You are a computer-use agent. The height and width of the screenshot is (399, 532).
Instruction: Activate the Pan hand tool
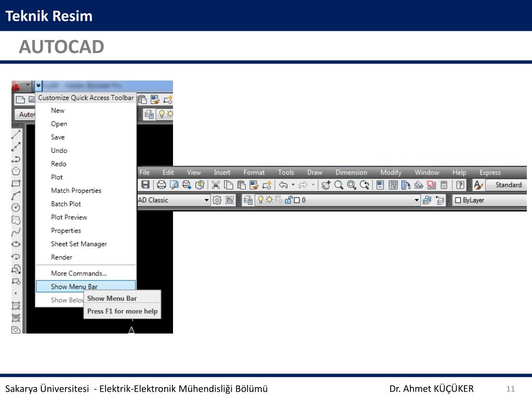pos(326,184)
